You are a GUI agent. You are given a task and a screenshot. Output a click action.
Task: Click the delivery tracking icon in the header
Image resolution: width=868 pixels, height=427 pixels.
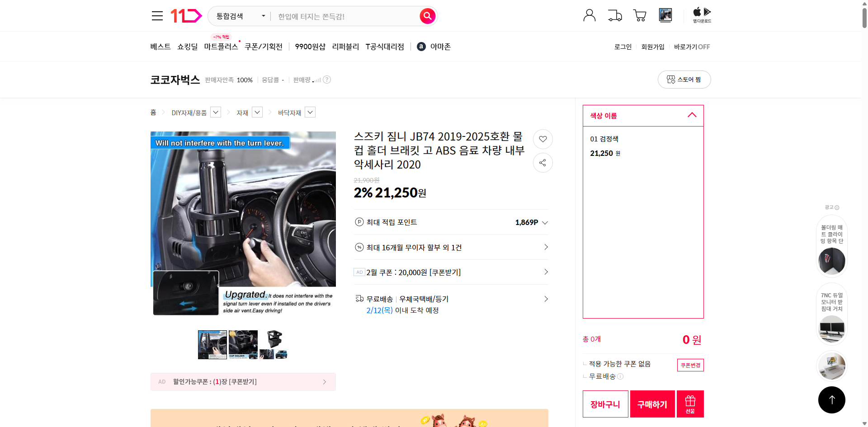click(614, 15)
